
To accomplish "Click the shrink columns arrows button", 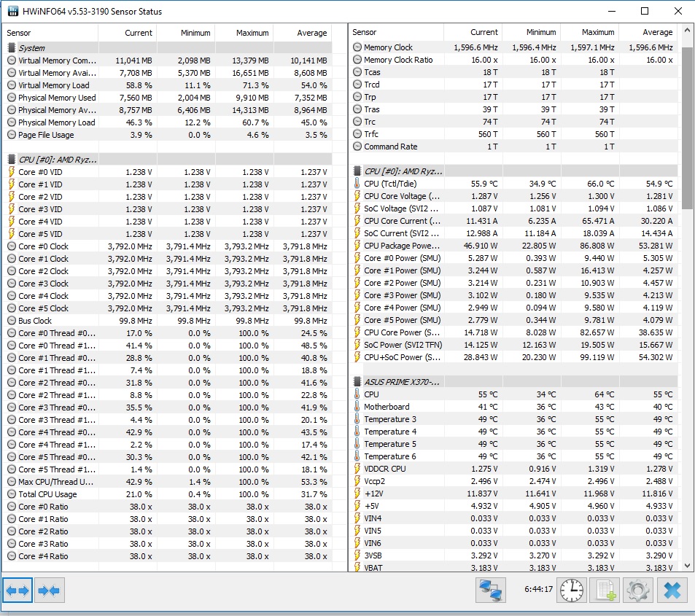I will coord(49,590).
